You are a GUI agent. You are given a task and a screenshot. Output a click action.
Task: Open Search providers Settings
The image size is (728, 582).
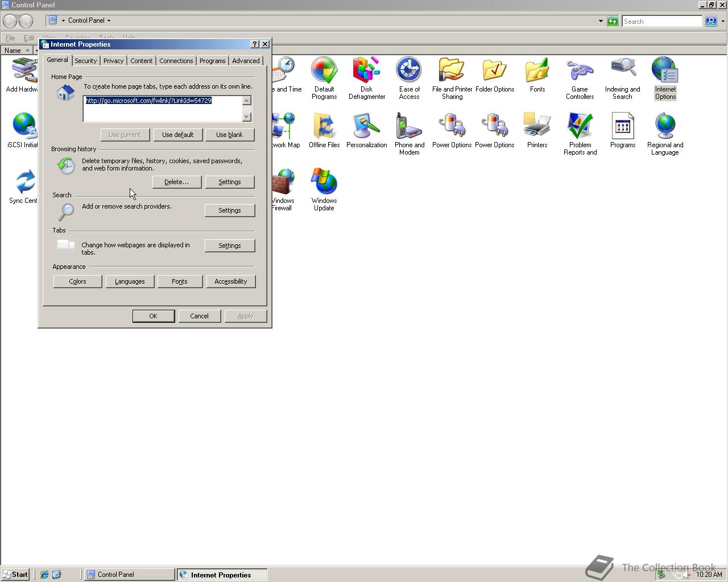point(230,210)
